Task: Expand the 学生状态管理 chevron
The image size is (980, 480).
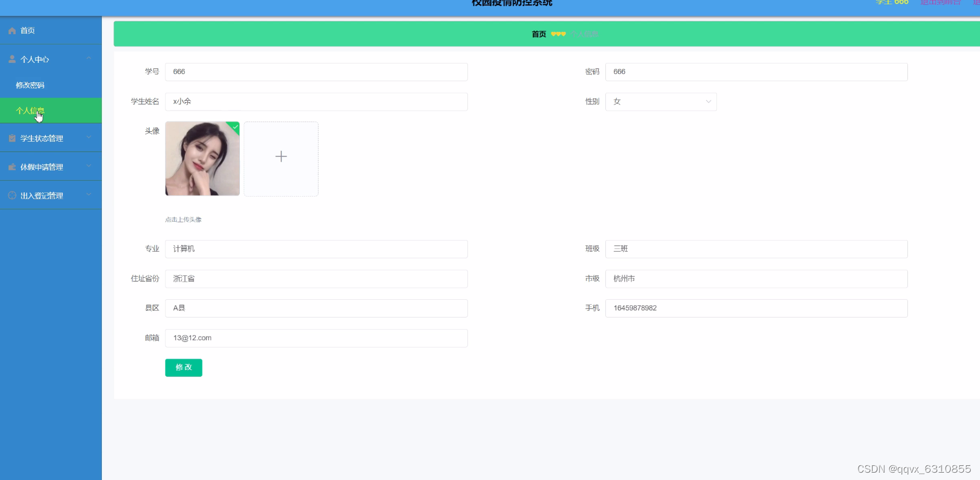Action: [x=89, y=138]
